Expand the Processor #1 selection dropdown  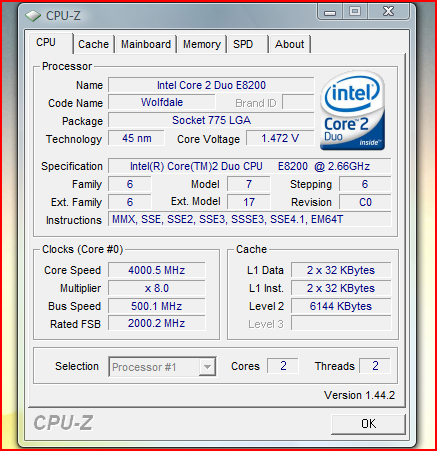(207, 367)
